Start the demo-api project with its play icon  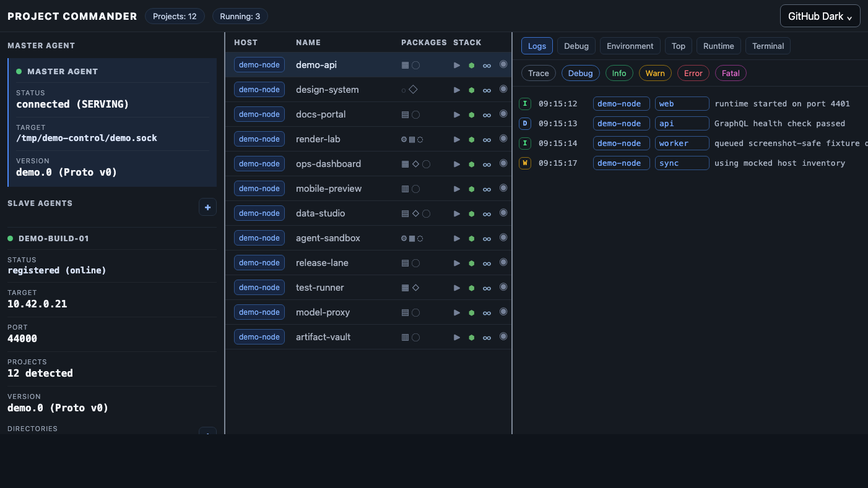(457, 65)
